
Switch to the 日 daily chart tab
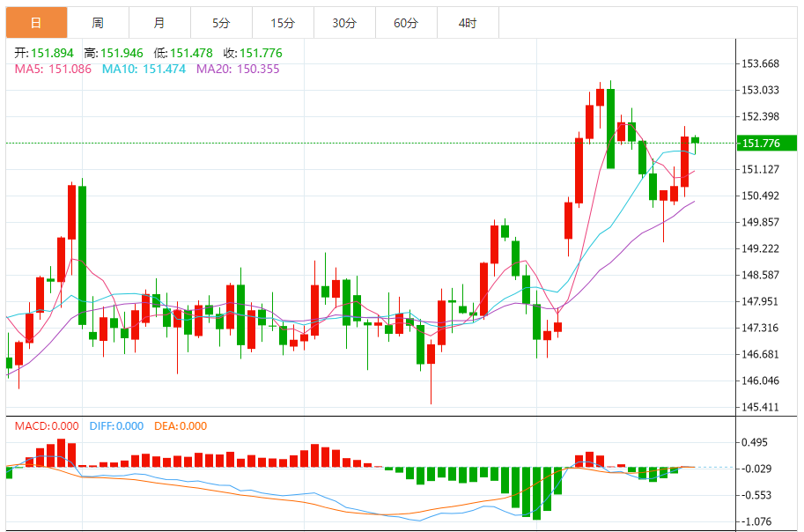(35, 23)
